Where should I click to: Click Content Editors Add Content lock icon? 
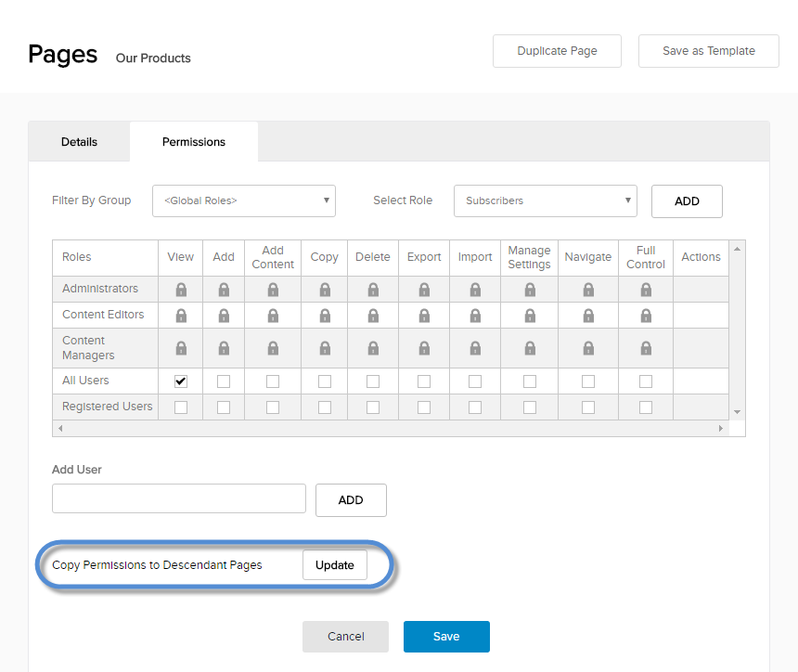point(273,316)
